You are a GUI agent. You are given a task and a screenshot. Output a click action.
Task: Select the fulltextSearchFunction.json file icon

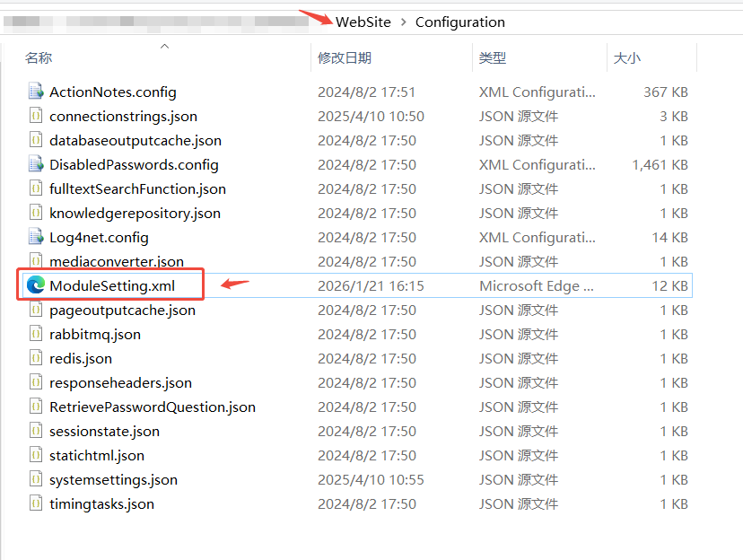(x=36, y=188)
